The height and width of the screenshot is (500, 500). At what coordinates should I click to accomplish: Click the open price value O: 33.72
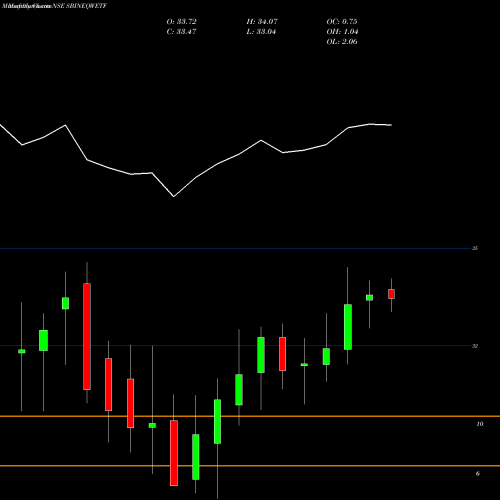tap(181, 22)
